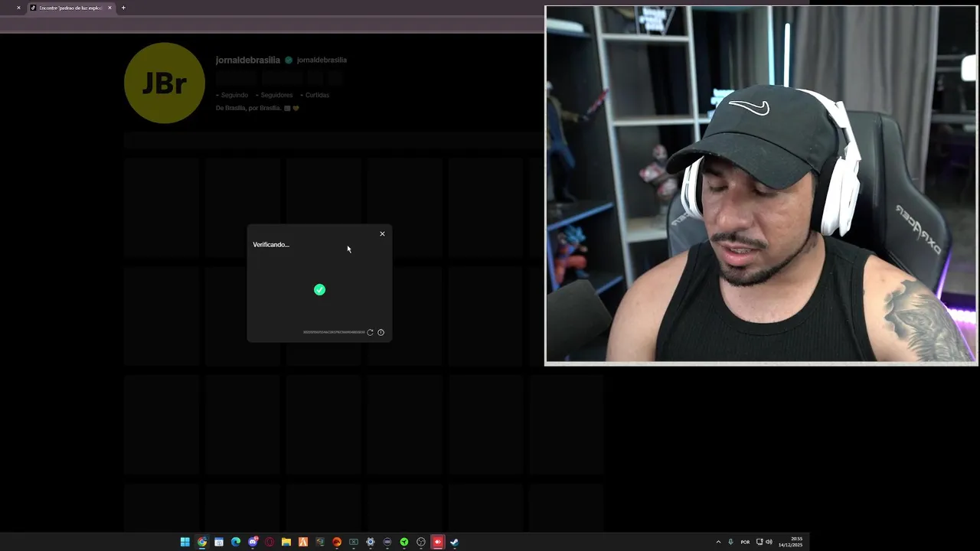Image resolution: width=980 pixels, height=551 pixels.
Task: Open the Seguidores count
Action: tap(274, 95)
